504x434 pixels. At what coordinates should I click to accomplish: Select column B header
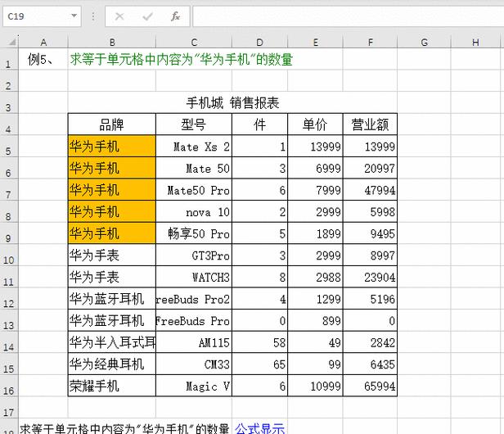(x=112, y=42)
